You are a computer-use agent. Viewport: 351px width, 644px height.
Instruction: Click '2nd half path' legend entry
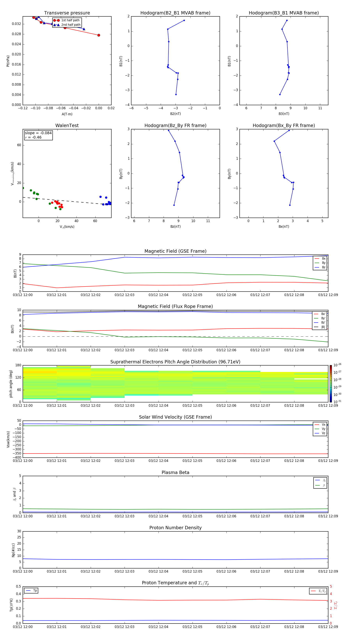point(67,25)
